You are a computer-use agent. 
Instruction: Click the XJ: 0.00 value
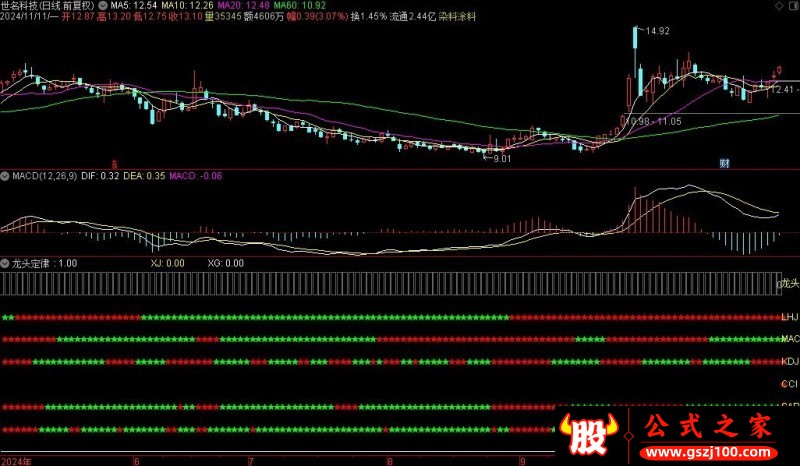tap(168, 264)
